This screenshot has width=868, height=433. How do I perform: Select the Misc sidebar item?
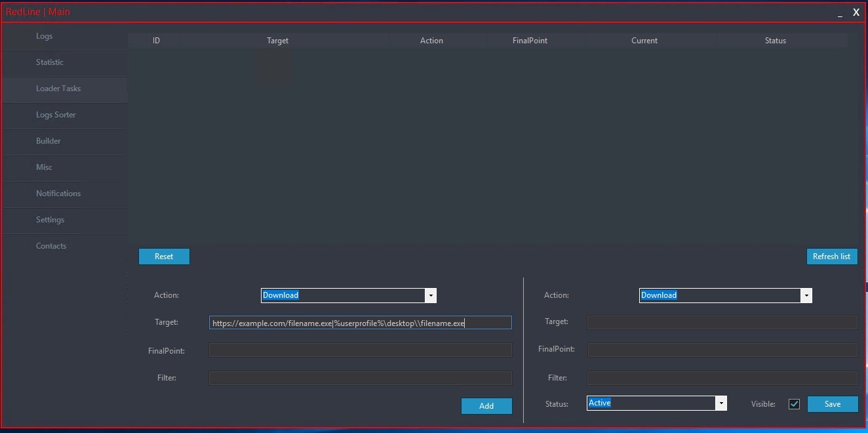coord(64,167)
